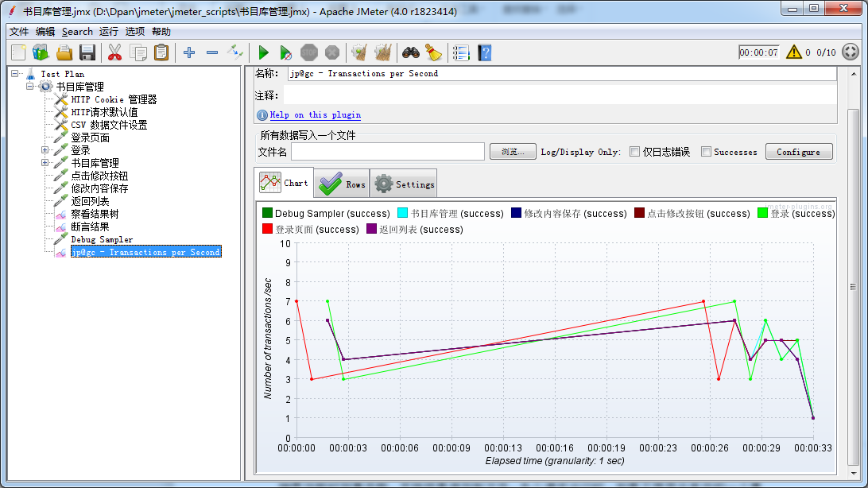This screenshot has height=488, width=868.
Task: Click the 返回列表 purple legend swatch
Action: pyautogui.click(x=371, y=229)
